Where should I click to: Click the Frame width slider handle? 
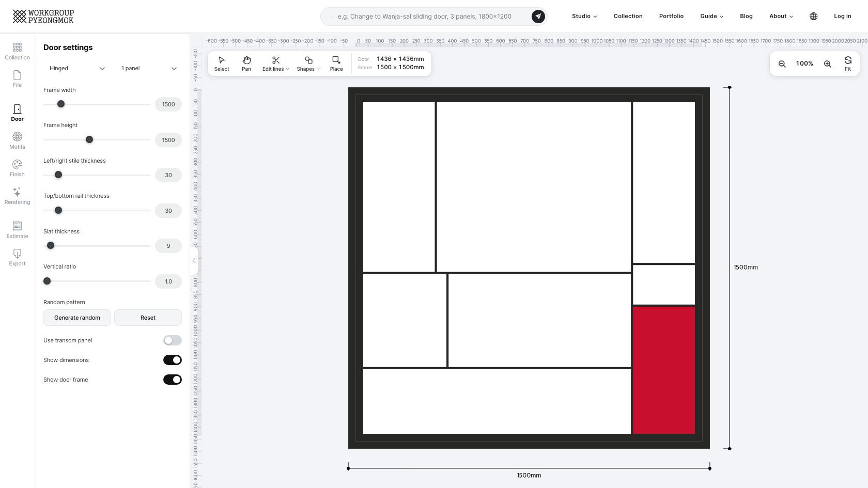(61, 104)
